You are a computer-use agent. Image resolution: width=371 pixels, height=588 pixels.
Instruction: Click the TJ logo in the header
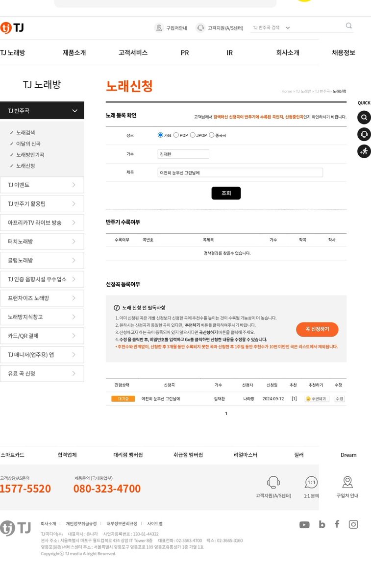(12, 28)
